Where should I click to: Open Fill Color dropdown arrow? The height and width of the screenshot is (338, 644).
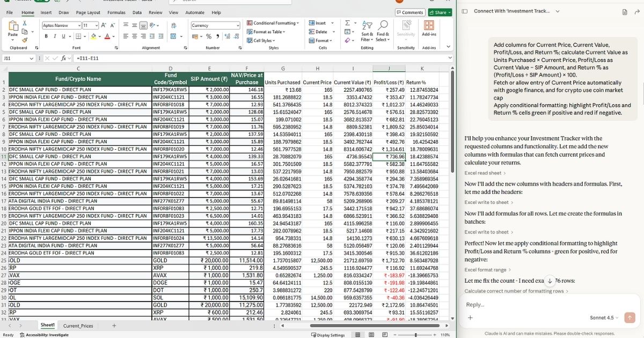click(x=99, y=36)
